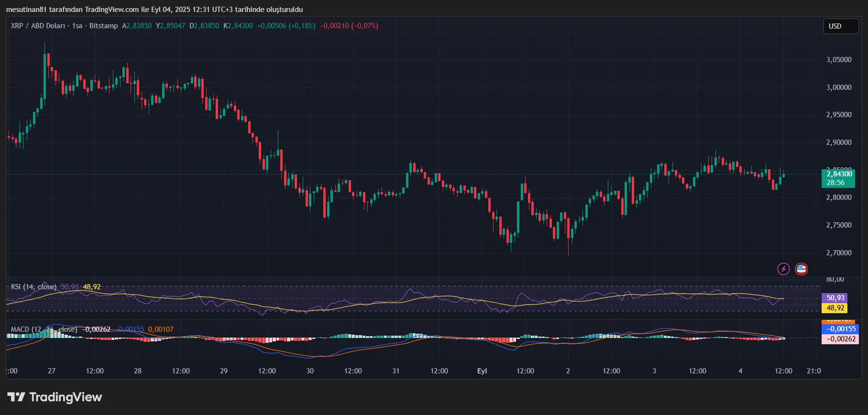Click the green 2,84300 current price label
The width and height of the screenshot is (868, 415).
[839, 174]
